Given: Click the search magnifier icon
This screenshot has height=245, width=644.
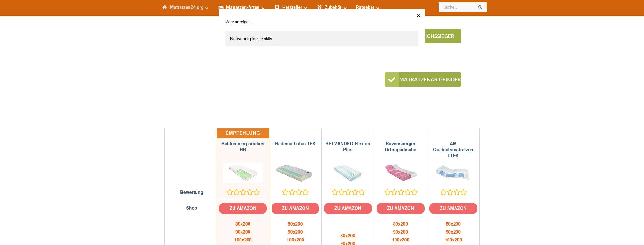Looking at the screenshot, I should pos(480,7).
